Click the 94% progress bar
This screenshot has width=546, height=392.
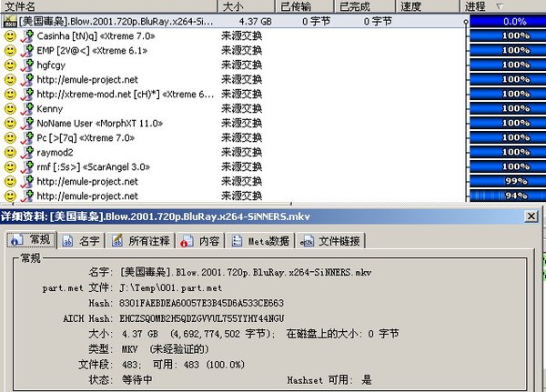tap(508, 196)
